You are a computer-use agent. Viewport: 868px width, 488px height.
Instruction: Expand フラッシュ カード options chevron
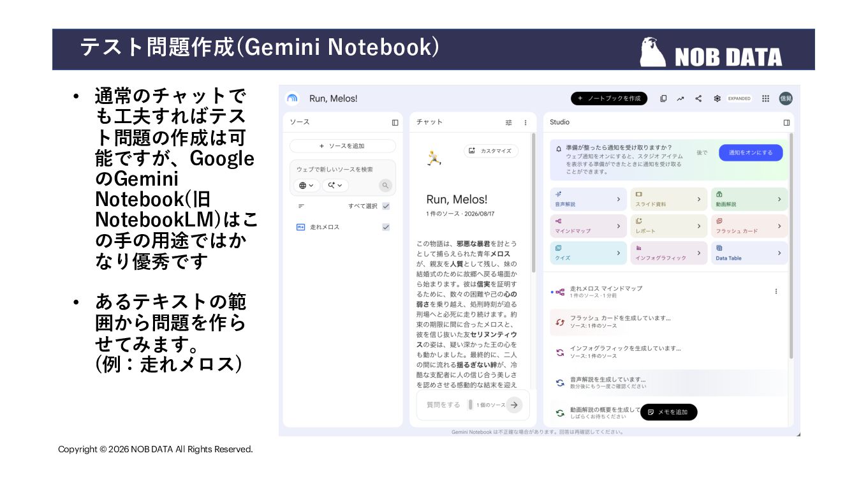(779, 226)
